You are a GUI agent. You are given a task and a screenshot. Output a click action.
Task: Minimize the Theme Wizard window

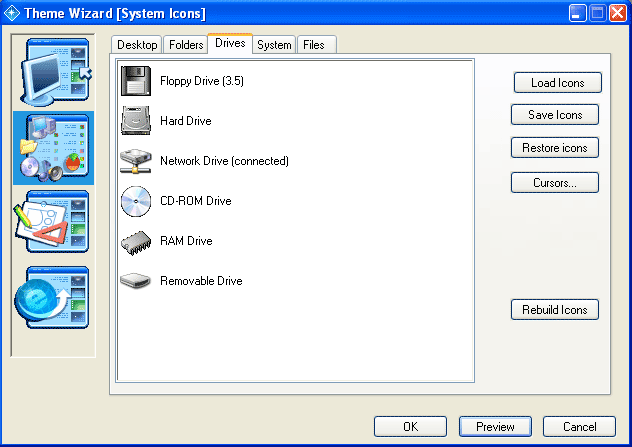coord(578,13)
